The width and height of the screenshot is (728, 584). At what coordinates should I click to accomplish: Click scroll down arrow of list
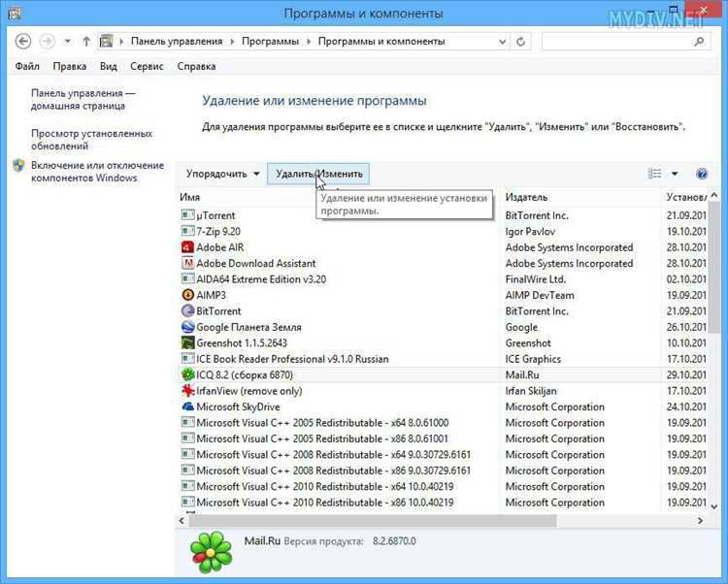tap(714, 506)
